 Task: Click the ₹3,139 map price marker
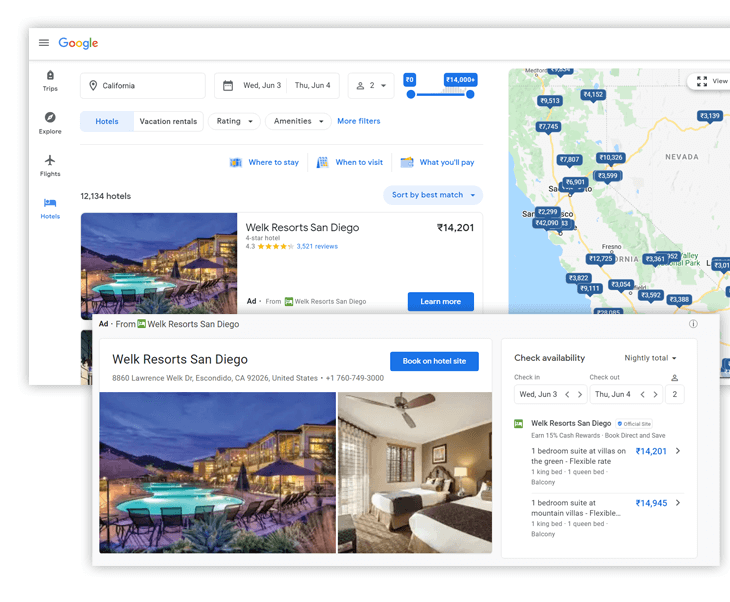[710, 116]
